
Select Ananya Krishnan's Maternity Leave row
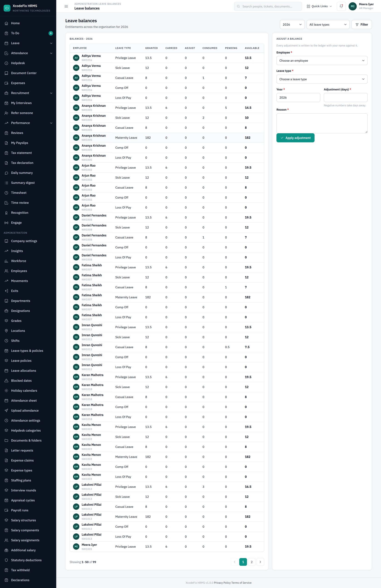click(x=167, y=138)
